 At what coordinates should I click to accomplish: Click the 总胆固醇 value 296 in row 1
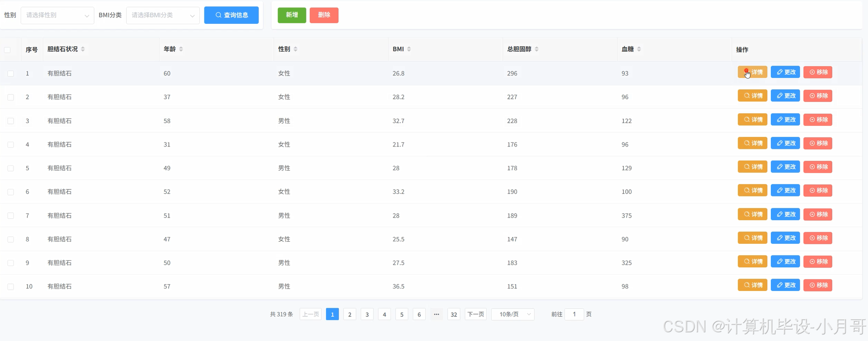pyautogui.click(x=512, y=73)
